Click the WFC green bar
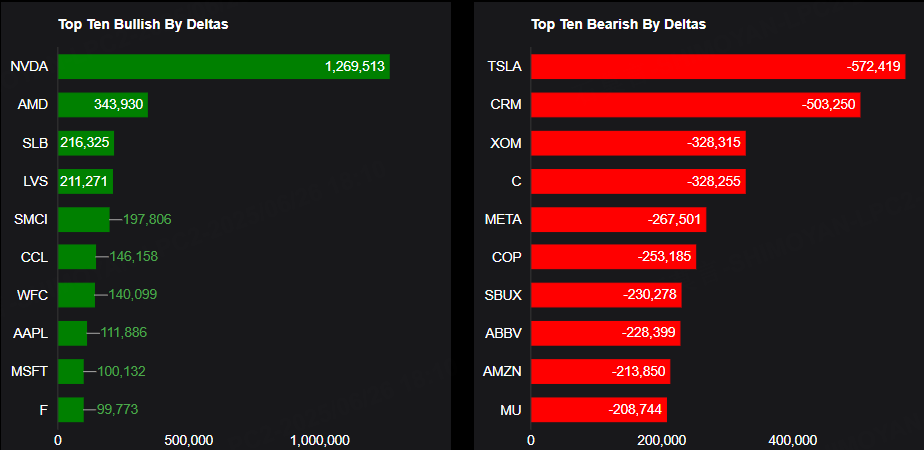Screen dimensions: 924x450 coord(76,295)
